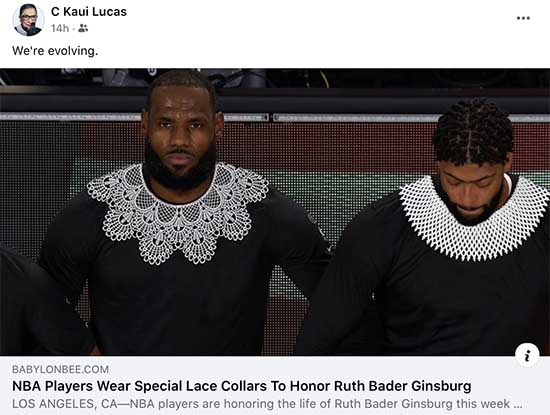Open the post's three-dot options menu
This screenshot has height=415, width=550.
coord(523,18)
